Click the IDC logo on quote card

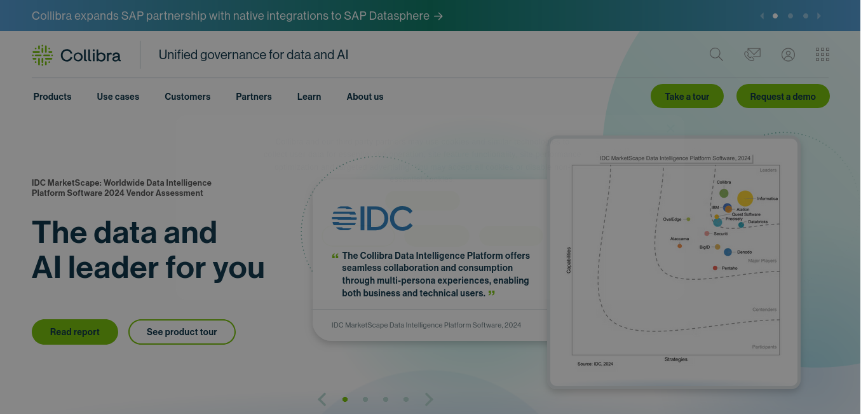point(372,218)
